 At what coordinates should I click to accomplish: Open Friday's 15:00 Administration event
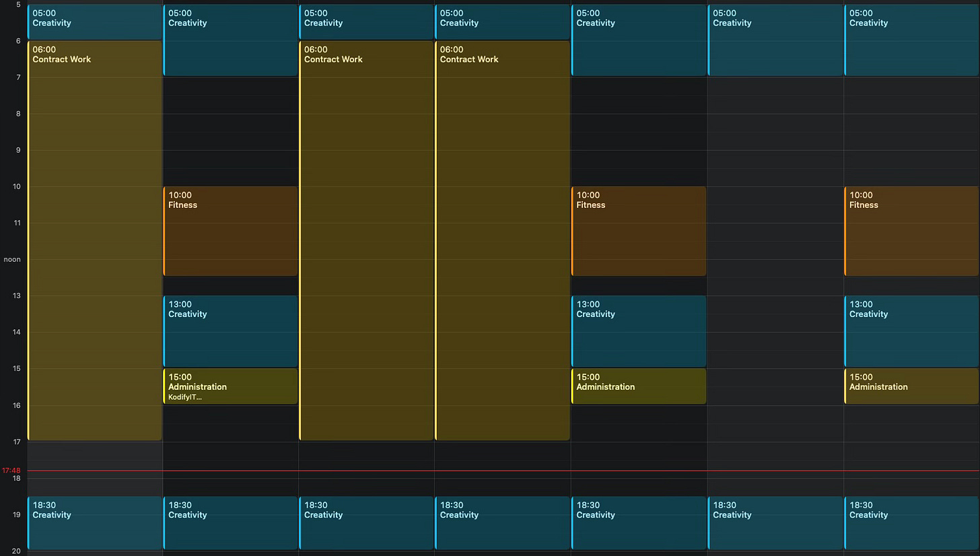(639, 386)
